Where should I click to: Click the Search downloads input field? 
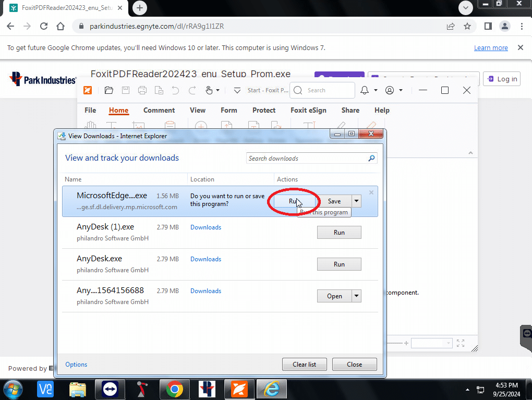pyautogui.click(x=306, y=158)
